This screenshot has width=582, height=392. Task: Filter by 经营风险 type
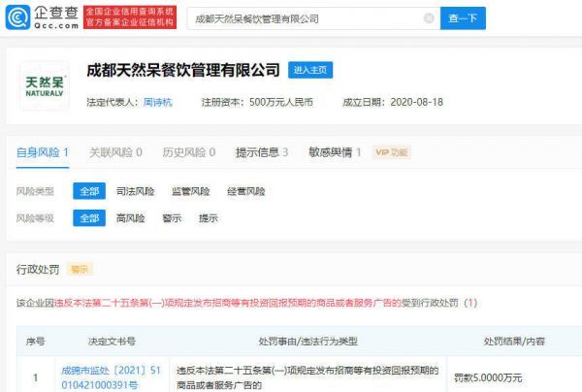(246, 191)
